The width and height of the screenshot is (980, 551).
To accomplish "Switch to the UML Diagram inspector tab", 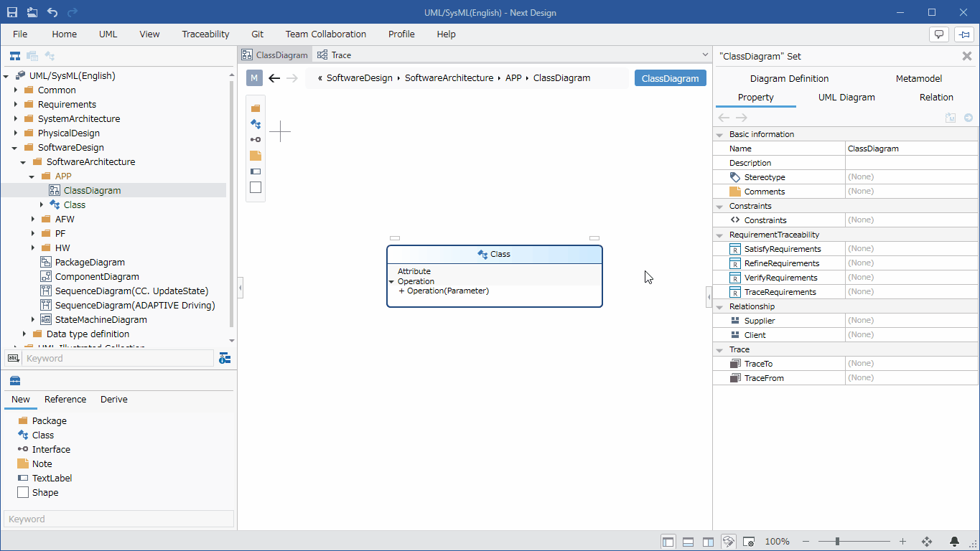I will pyautogui.click(x=846, y=98).
